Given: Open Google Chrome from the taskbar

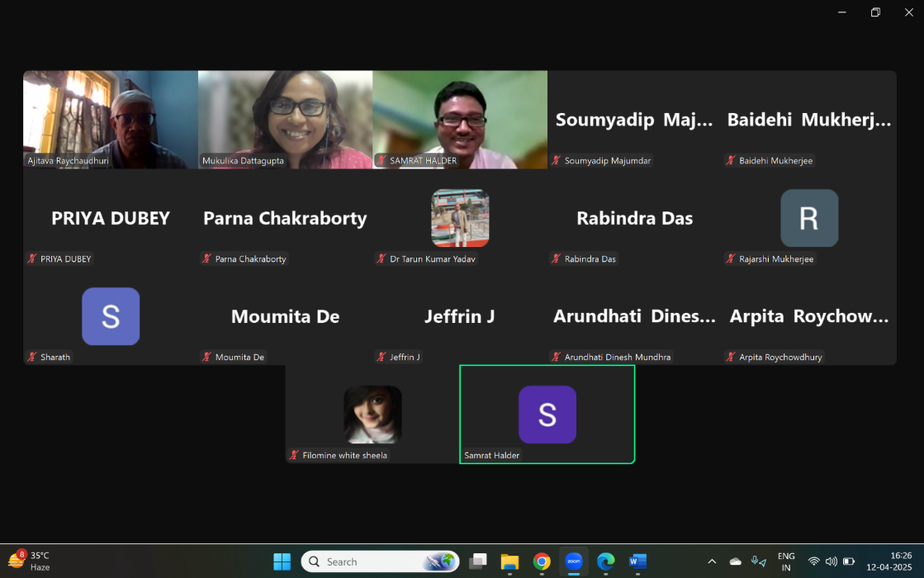Looking at the screenshot, I should (x=542, y=561).
